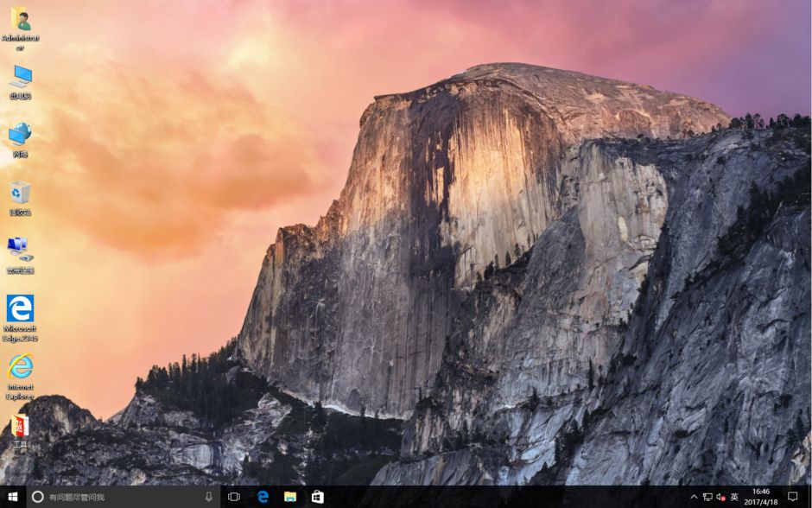Open the muted volume tray icon
812x508 pixels.
point(720,497)
